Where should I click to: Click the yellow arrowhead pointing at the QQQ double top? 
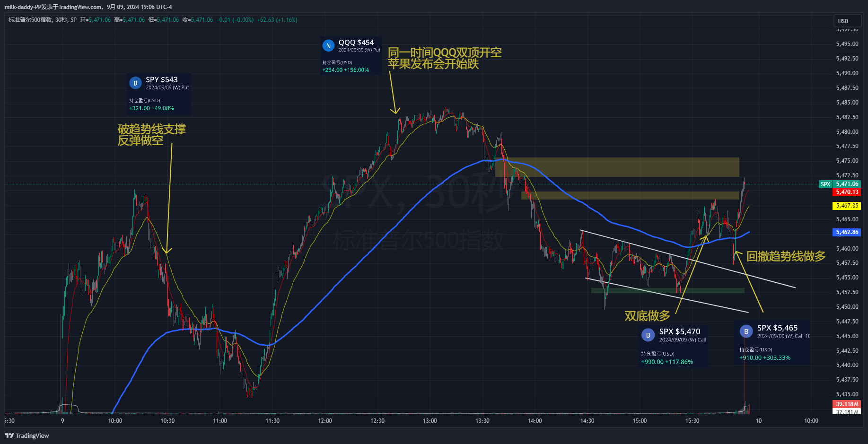coord(395,111)
